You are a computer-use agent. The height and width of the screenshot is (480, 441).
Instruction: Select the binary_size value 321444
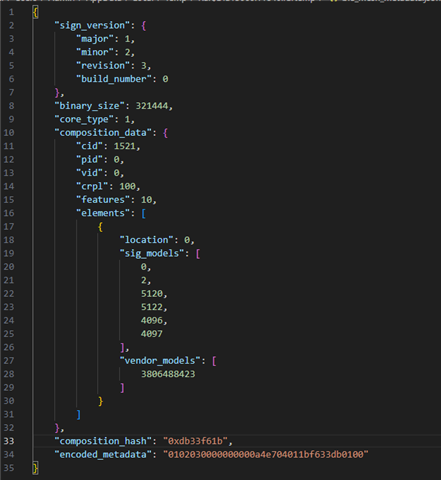[x=152, y=106]
